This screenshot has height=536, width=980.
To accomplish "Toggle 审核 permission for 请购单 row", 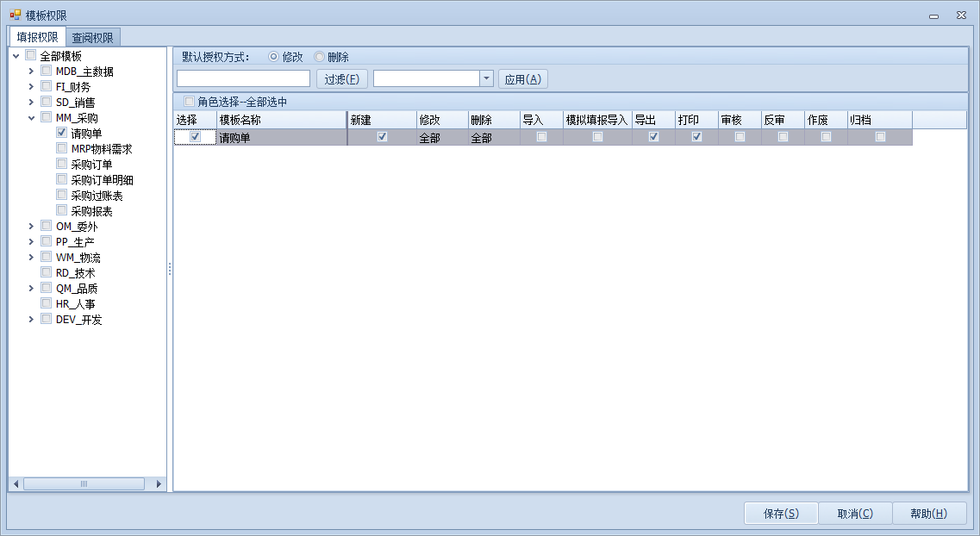I will (740, 137).
